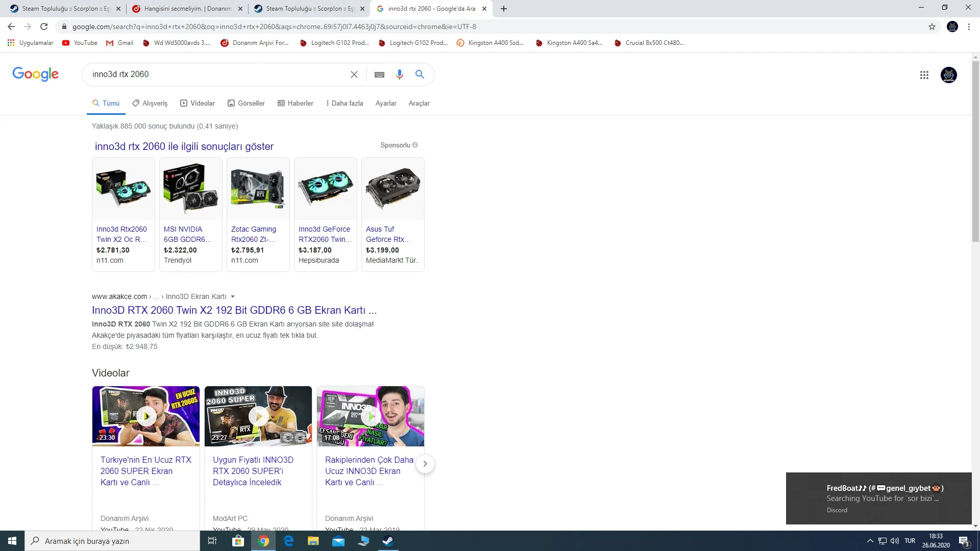Show hidden system tray icons
980x551 pixels.
pos(870,541)
